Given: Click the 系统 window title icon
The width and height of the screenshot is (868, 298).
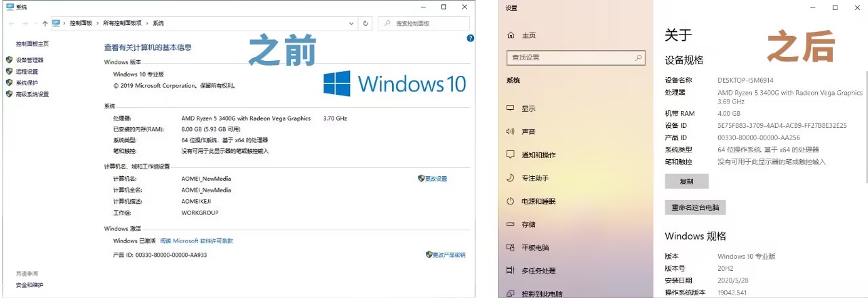Looking at the screenshot, I should pos(9,6).
